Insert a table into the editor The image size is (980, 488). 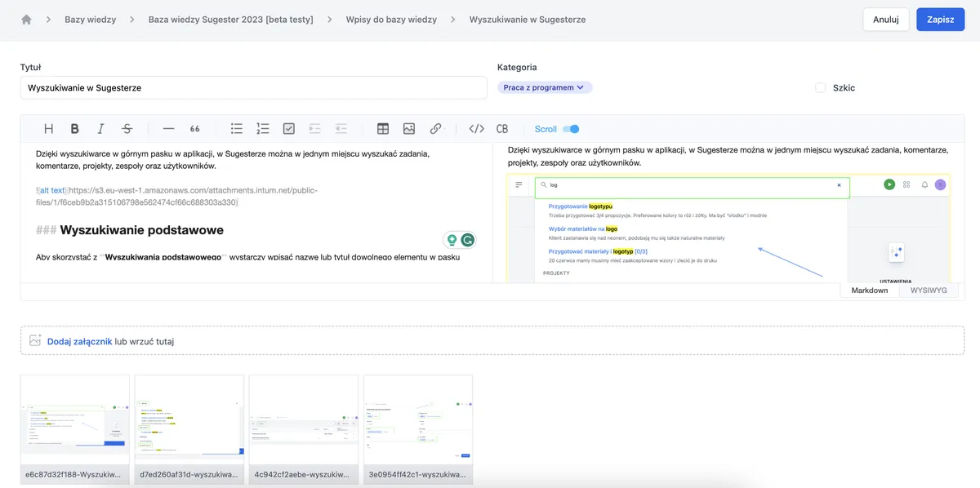[x=383, y=129]
